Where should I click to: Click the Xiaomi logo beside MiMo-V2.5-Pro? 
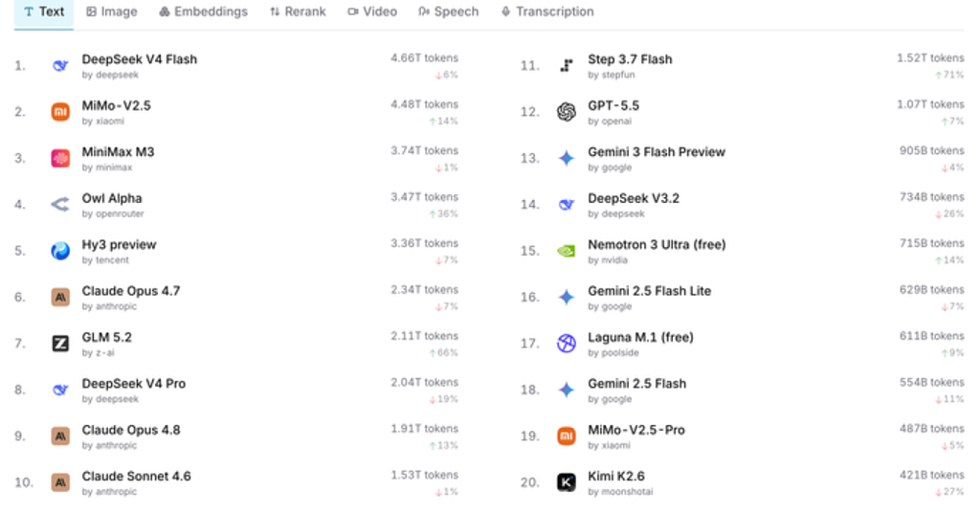coord(567,436)
